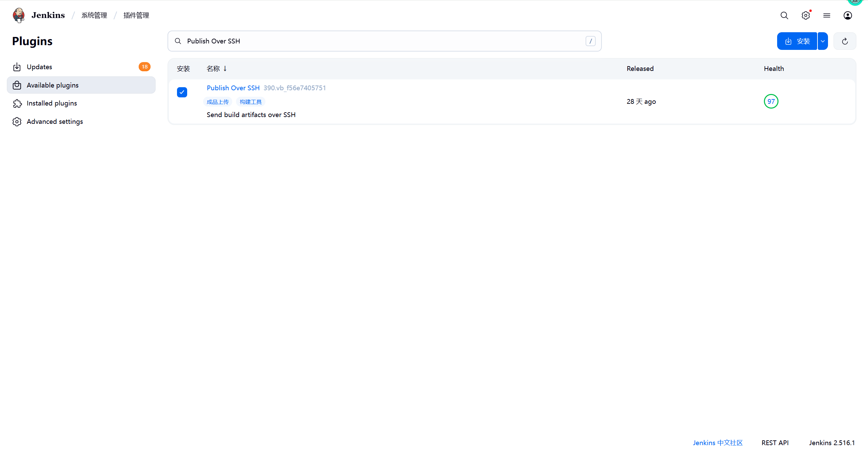Click the 构建工具 tag label
Image resolution: width=868 pixels, height=457 pixels.
[251, 102]
